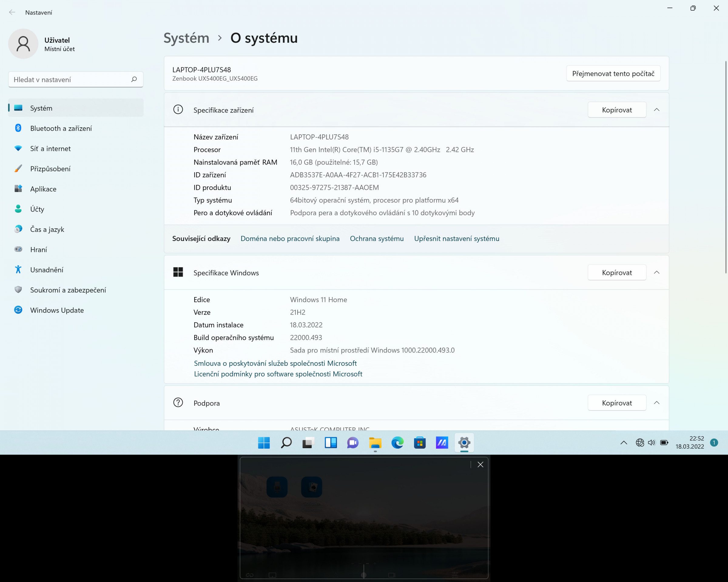Collapse the Podpora section
Viewport: 728px width, 582px height.
pyautogui.click(x=657, y=403)
